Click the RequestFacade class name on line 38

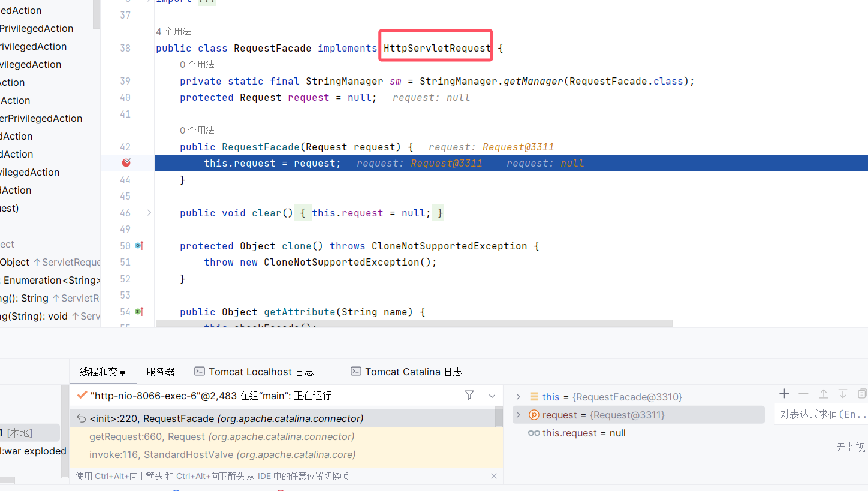click(273, 48)
